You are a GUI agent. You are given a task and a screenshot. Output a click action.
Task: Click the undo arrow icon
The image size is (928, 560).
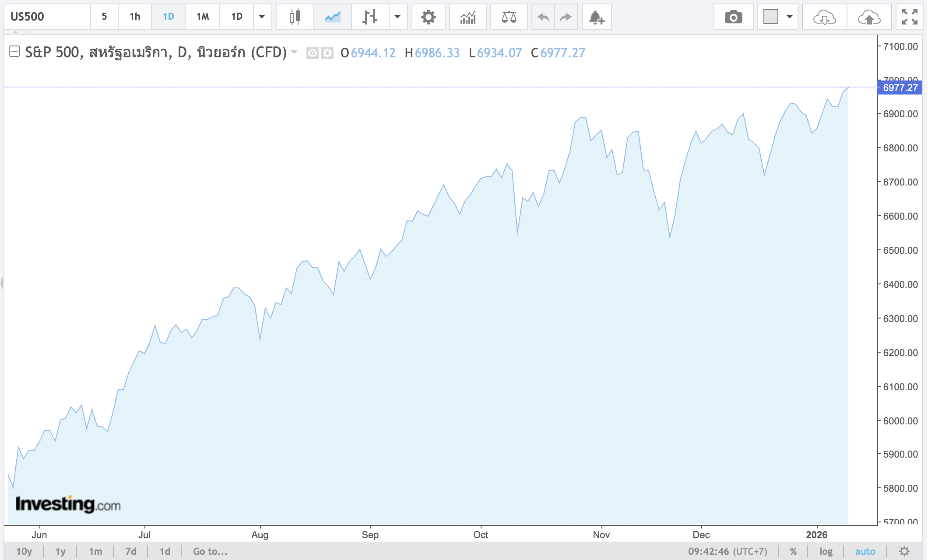click(x=543, y=17)
